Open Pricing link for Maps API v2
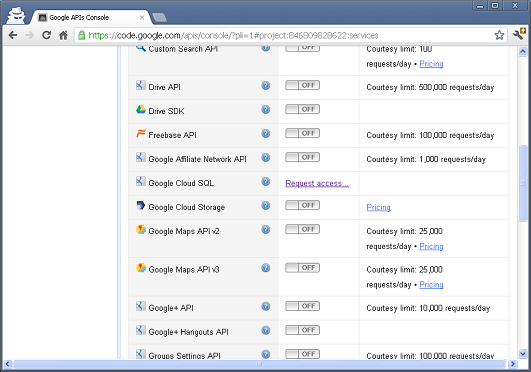The height and width of the screenshot is (372, 531). click(x=431, y=246)
